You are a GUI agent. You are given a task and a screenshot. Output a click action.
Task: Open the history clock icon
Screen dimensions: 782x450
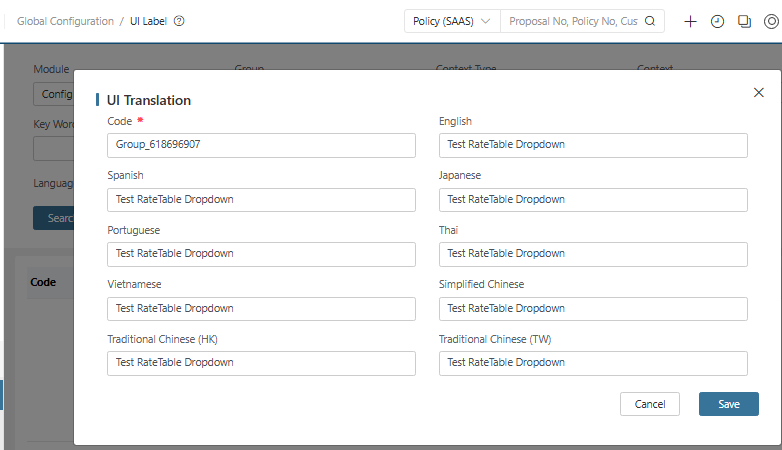[717, 21]
